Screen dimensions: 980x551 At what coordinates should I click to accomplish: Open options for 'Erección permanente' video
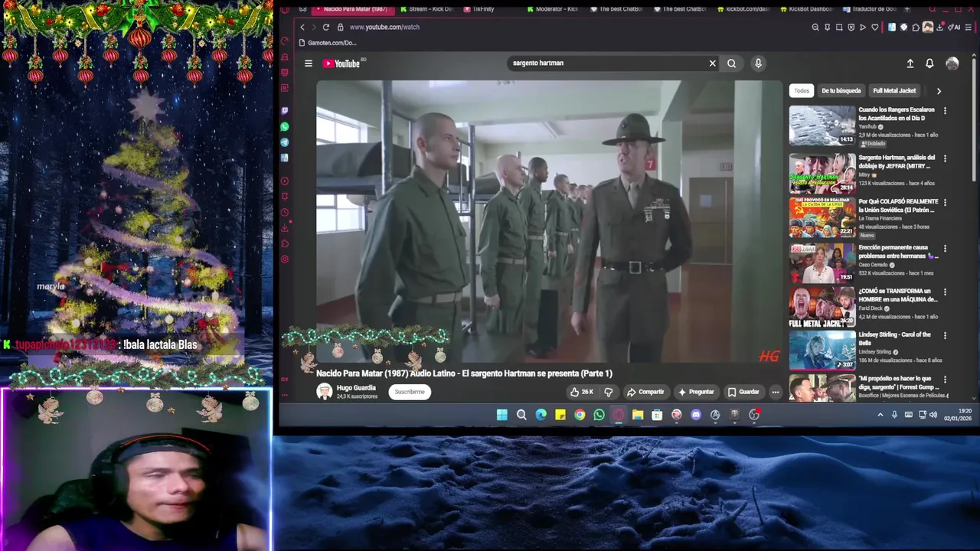945,249
